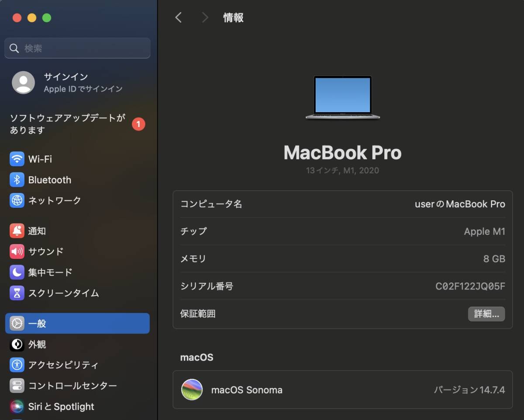Screen dimensions: 524x420
Task: Select the Bluetooth sidebar label
Action: click(50, 180)
